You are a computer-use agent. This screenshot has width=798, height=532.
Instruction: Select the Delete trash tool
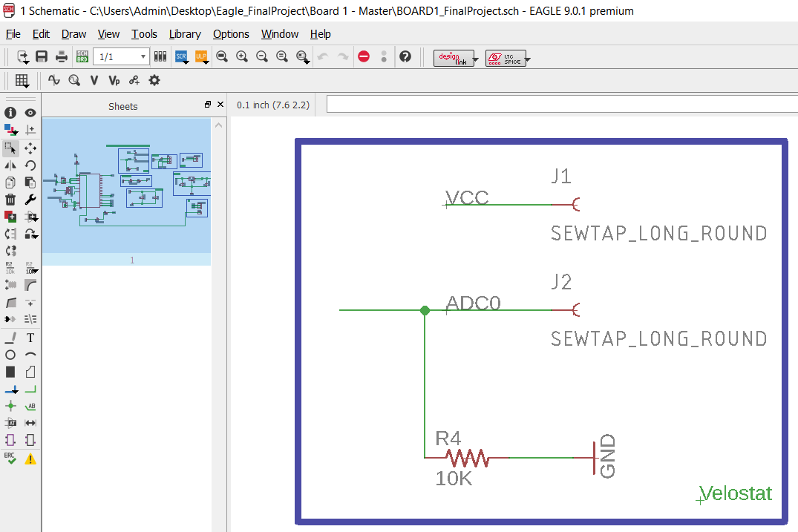(10, 200)
